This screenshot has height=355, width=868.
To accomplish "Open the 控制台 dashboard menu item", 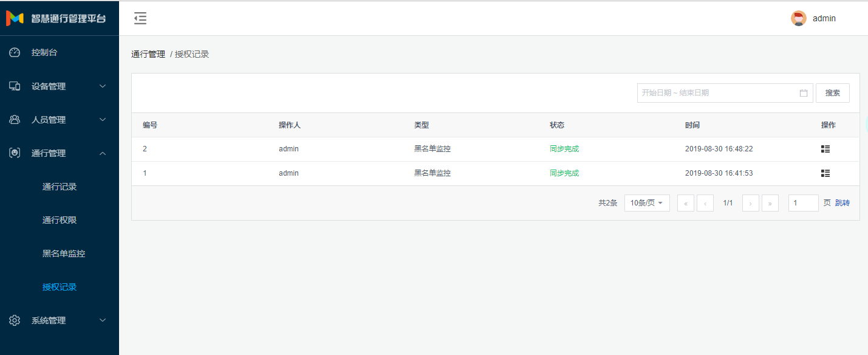I will tap(44, 52).
